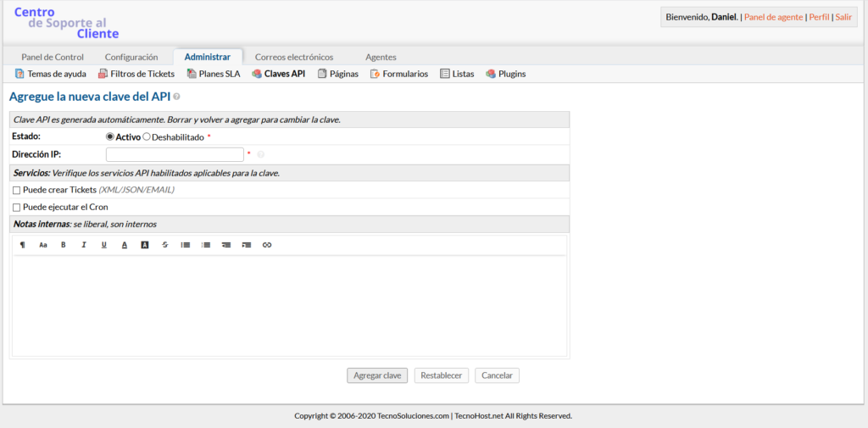Open the font size Aa dropdown

point(43,245)
